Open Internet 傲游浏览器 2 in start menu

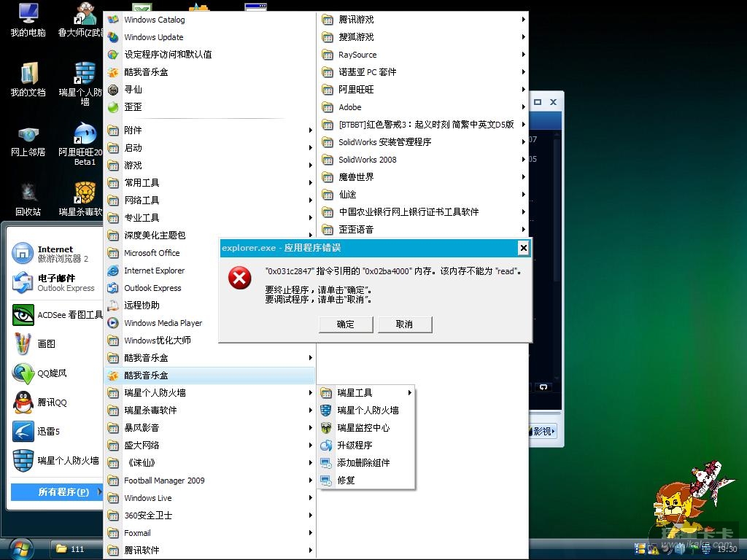point(56,254)
